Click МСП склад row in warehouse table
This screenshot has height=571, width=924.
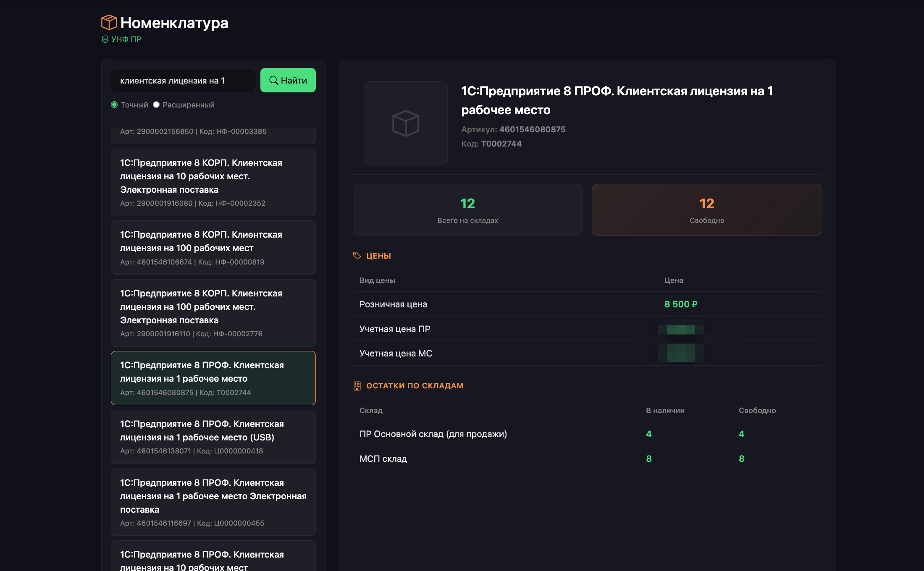point(383,458)
